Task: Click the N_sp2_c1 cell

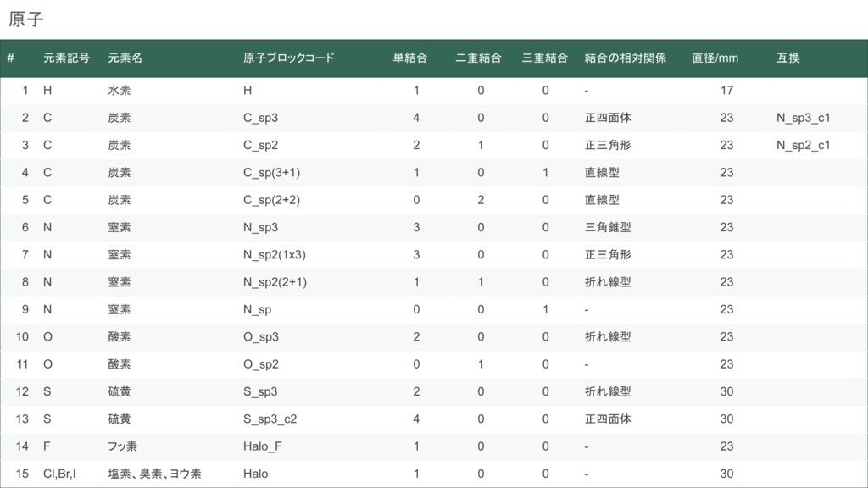Action: (803, 145)
